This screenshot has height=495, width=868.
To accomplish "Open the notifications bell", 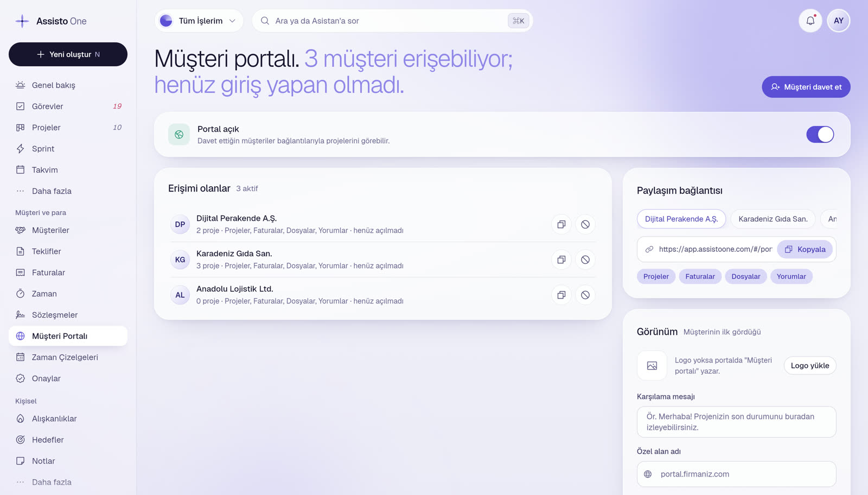I will (810, 21).
